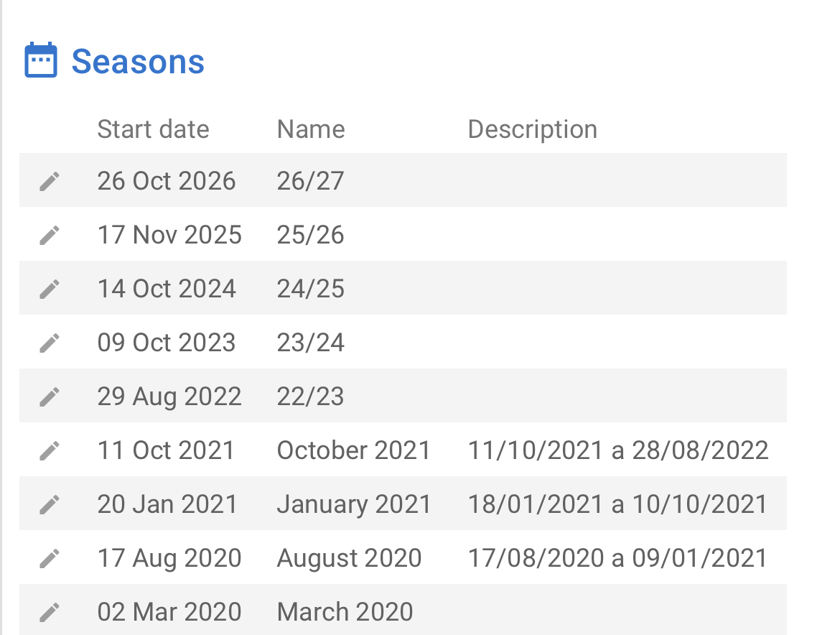
Task: Edit the 25/26 season via pencil icon
Action: [x=49, y=235]
